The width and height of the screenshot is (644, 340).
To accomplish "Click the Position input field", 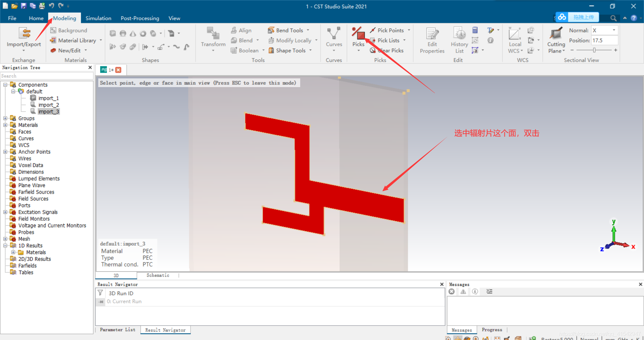I will (604, 40).
